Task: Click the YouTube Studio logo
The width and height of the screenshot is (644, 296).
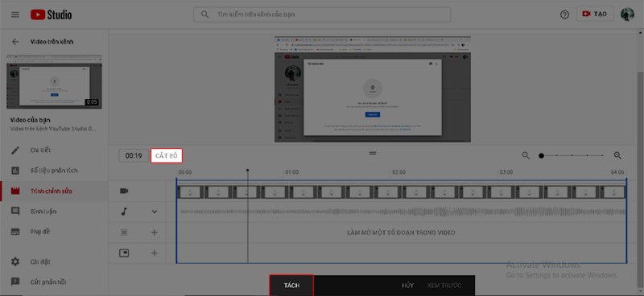Action: [x=51, y=14]
